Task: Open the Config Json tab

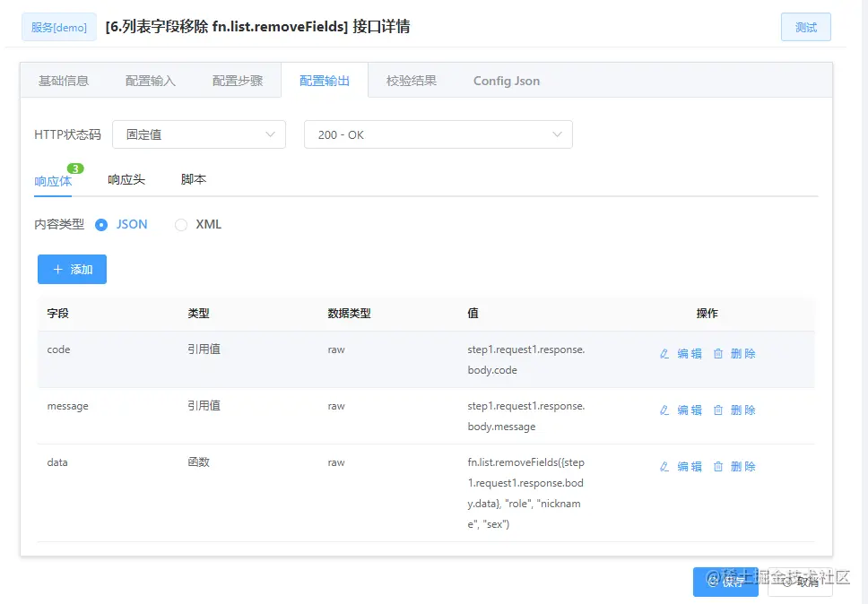Action: click(506, 80)
